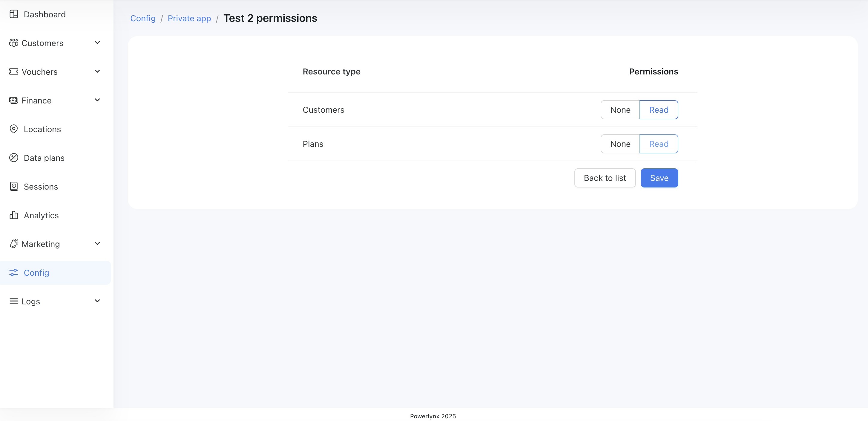Set Customers permission to Read
The width and height of the screenshot is (868, 421).
[658, 110]
